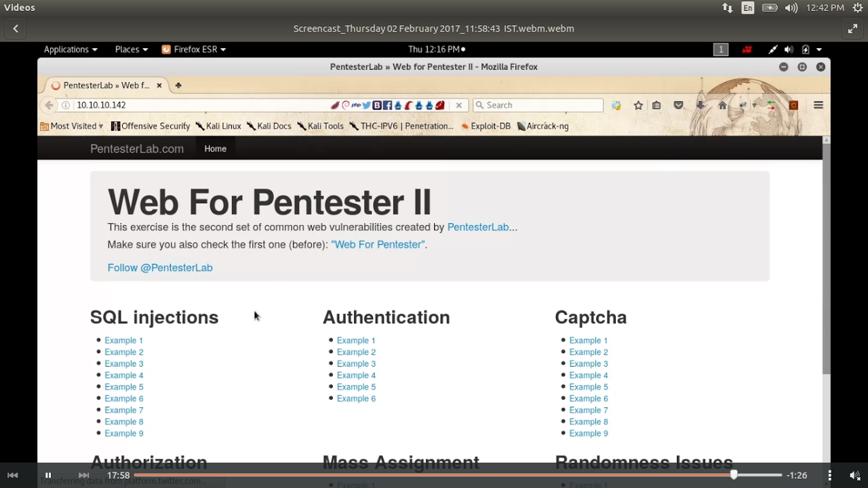Bookmark this page with the star

point(638,105)
